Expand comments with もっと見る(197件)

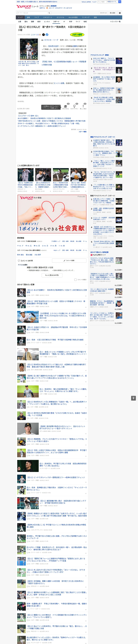pyautogui.click(x=52, y=275)
